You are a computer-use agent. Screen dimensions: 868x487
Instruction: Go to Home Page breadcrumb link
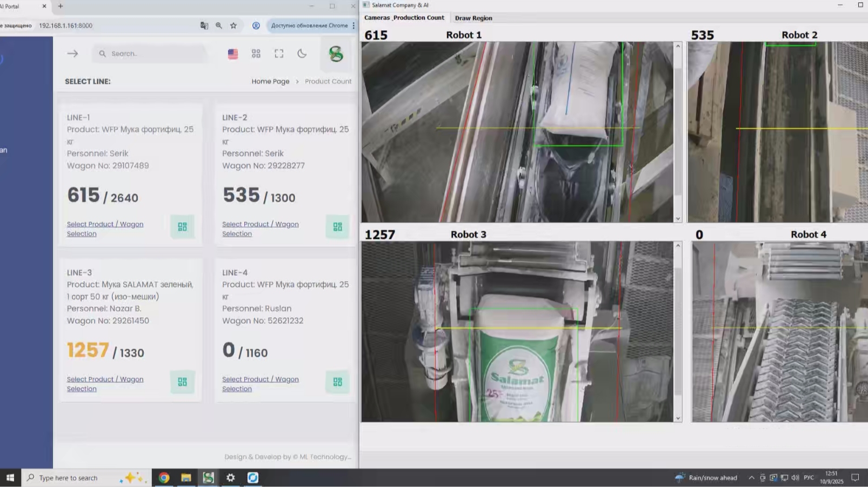pyautogui.click(x=270, y=82)
